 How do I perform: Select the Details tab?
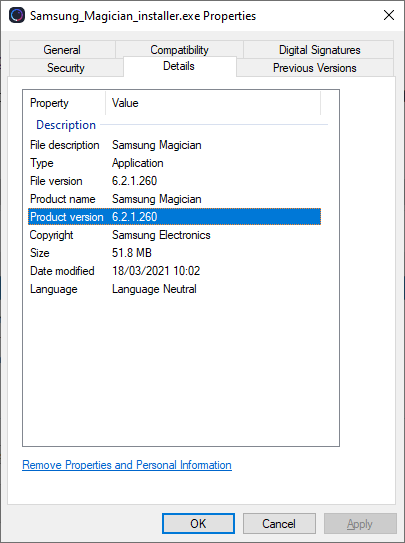[179, 66]
